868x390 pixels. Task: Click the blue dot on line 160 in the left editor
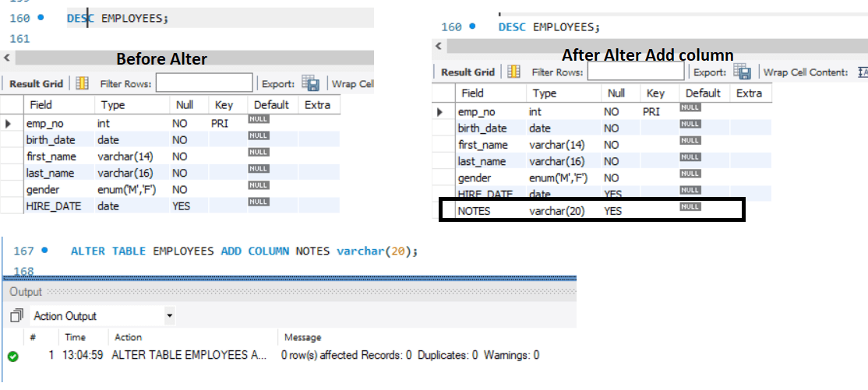(41, 18)
